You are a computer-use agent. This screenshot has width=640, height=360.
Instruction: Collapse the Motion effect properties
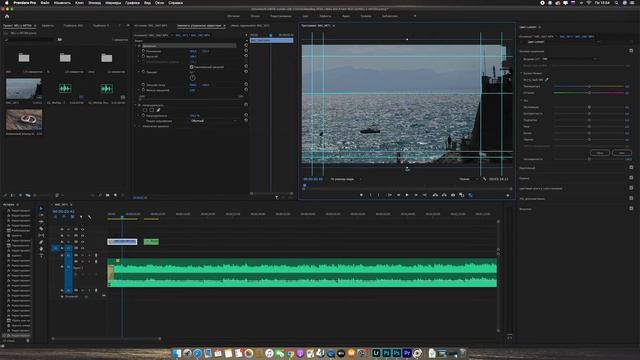(136, 46)
